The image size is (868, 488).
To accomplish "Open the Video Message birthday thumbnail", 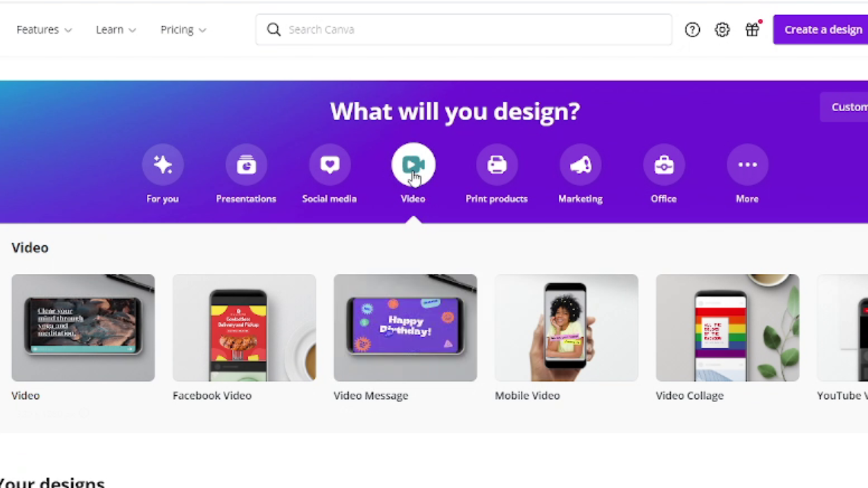I will 406,328.
